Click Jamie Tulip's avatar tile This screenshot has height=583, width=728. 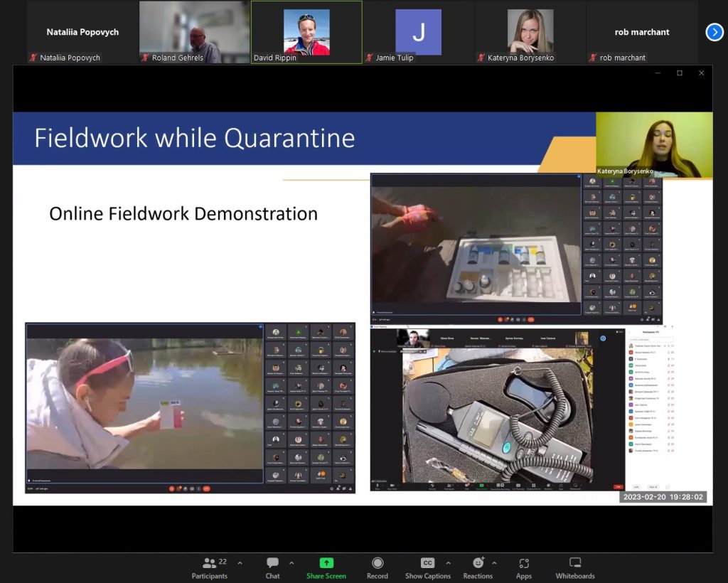click(x=418, y=32)
